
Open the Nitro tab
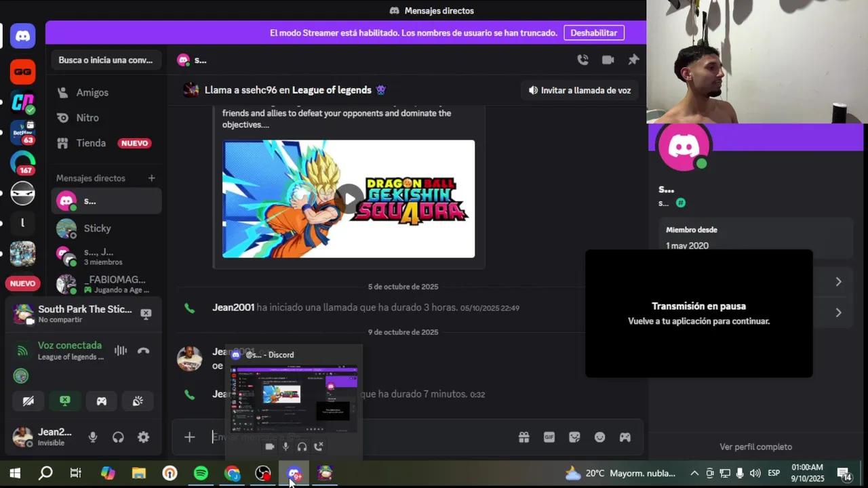point(106,118)
